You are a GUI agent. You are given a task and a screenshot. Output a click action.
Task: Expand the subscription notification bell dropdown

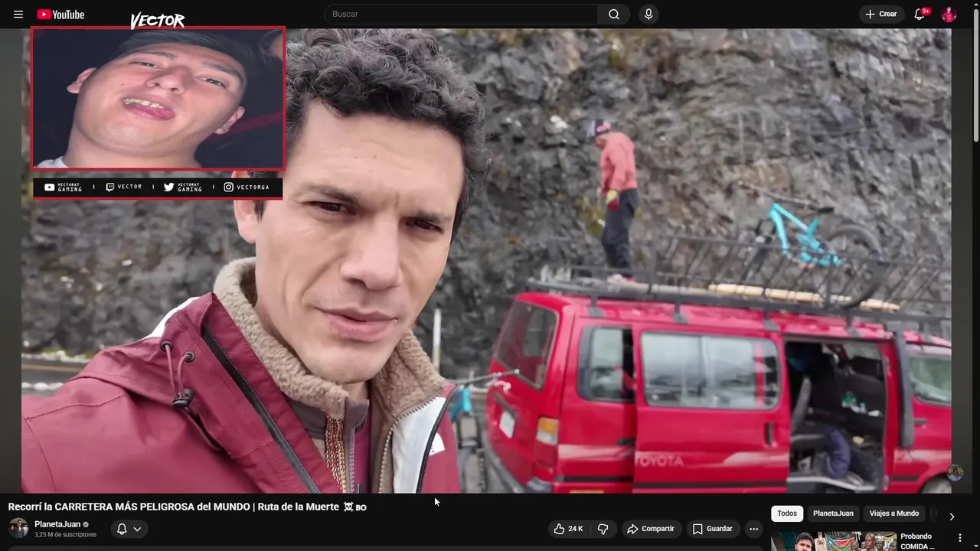[129, 529]
